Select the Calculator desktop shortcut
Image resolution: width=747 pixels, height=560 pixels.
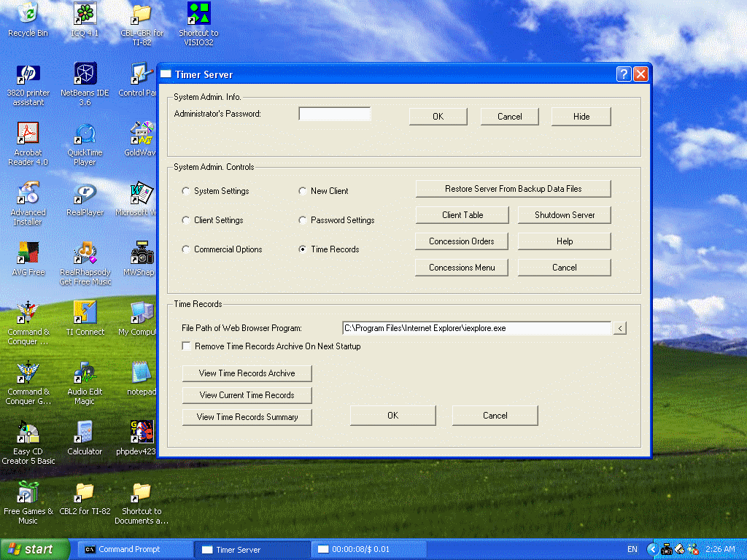(85, 435)
